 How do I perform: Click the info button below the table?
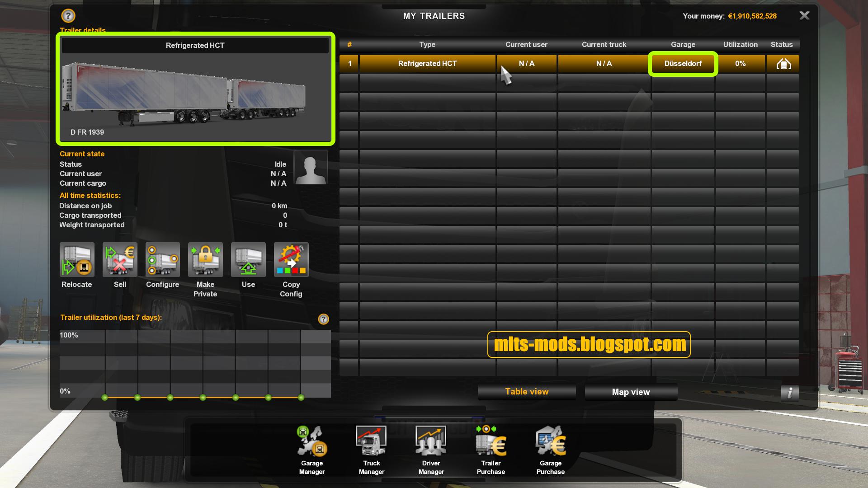[789, 393]
